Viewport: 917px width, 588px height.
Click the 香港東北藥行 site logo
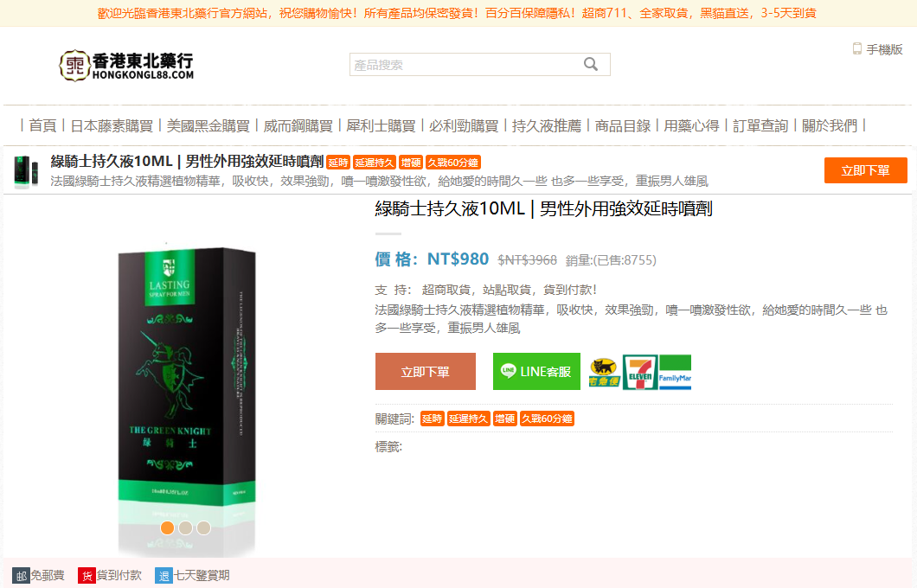click(126, 65)
